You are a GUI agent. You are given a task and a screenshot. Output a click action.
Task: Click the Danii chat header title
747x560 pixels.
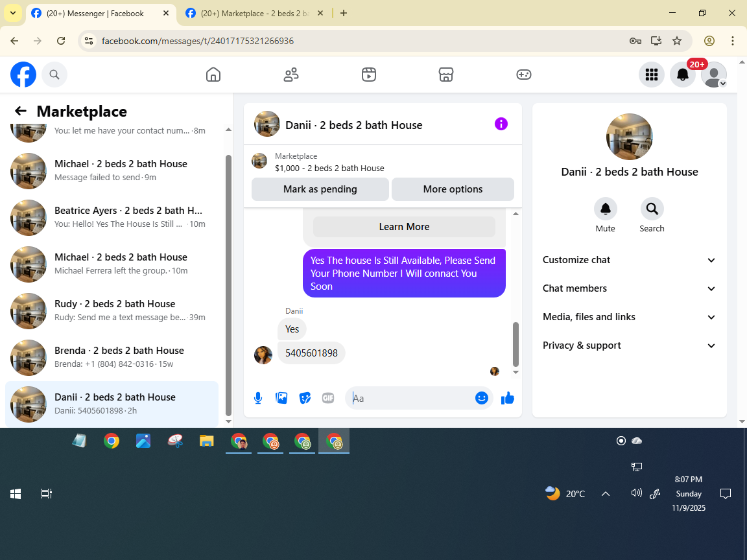(x=353, y=124)
